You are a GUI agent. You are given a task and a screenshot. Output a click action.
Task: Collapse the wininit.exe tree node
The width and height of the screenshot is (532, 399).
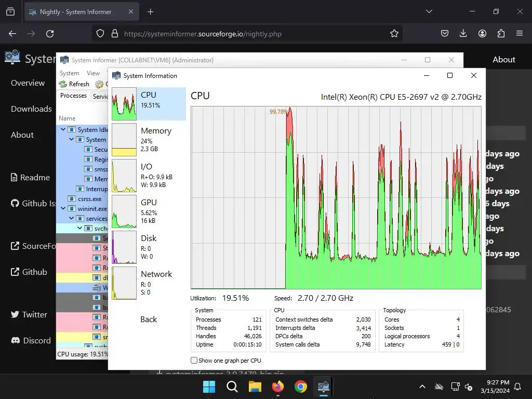pyautogui.click(x=63, y=208)
